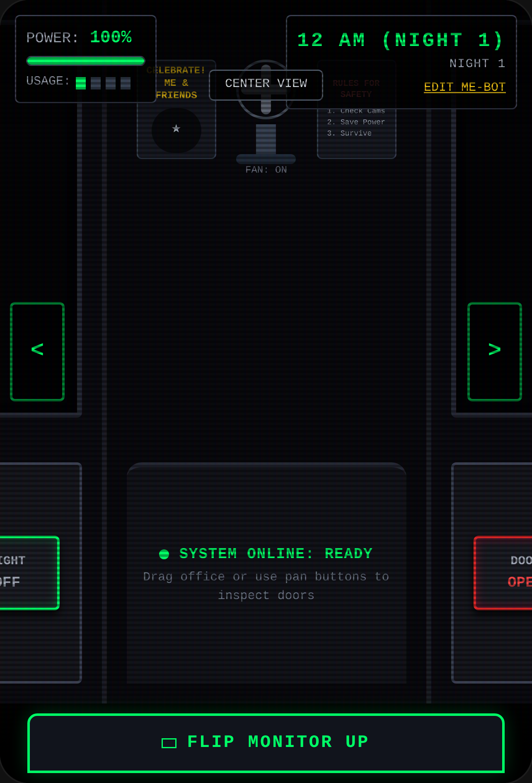Open the Edit Me-Bot link
This screenshot has width=532, height=783.
coord(464,87)
